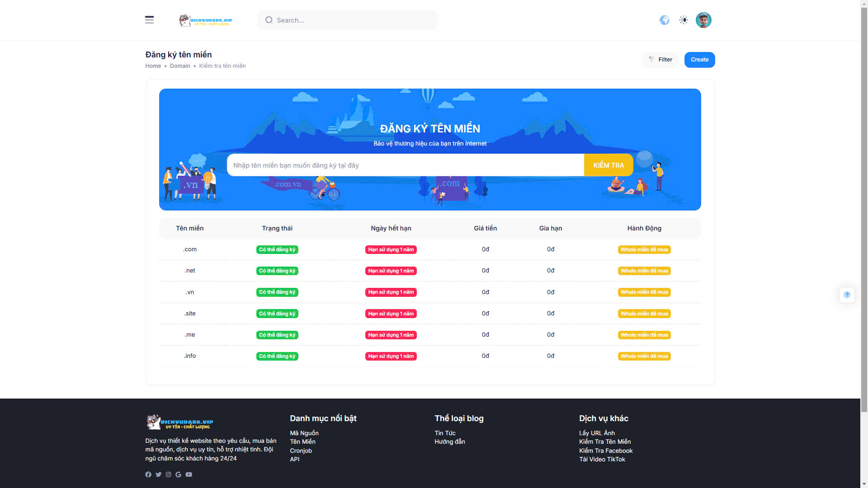Open the YouTube footer icon
The height and width of the screenshot is (488, 868).
[189, 474]
